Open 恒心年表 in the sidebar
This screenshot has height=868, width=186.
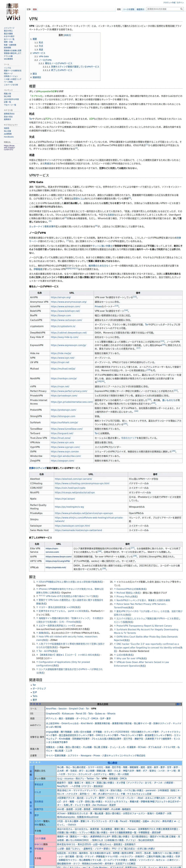pyautogui.click(x=7, y=96)
